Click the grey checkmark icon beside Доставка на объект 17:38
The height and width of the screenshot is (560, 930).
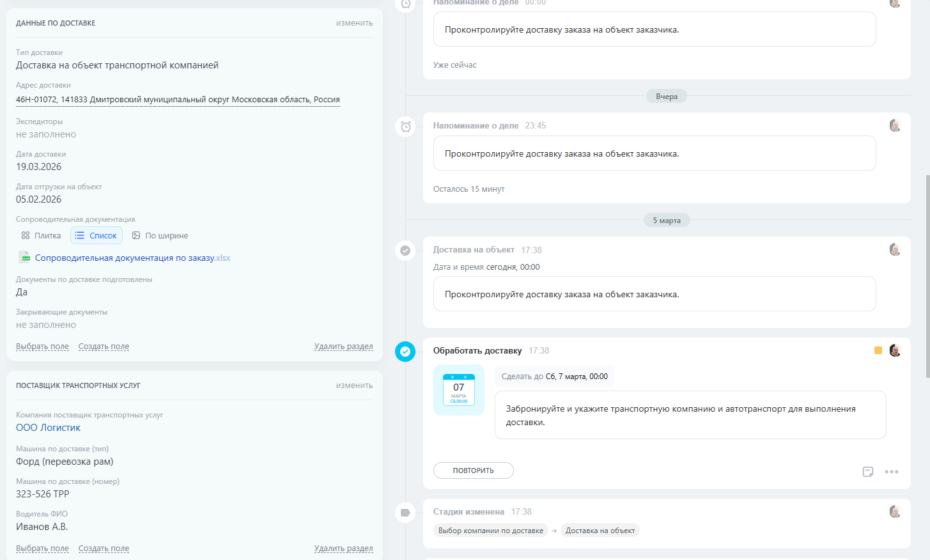click(x=405, y=251)
